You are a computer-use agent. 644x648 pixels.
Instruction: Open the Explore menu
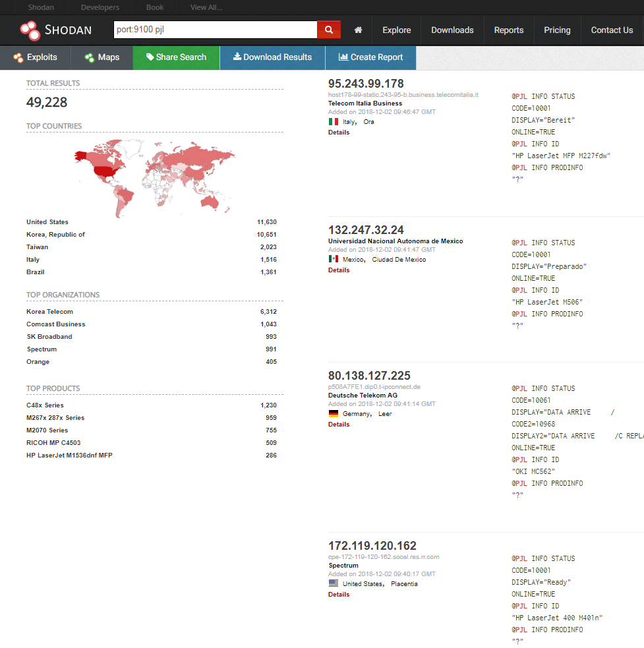pyautogui.click(x=396, y=30)
